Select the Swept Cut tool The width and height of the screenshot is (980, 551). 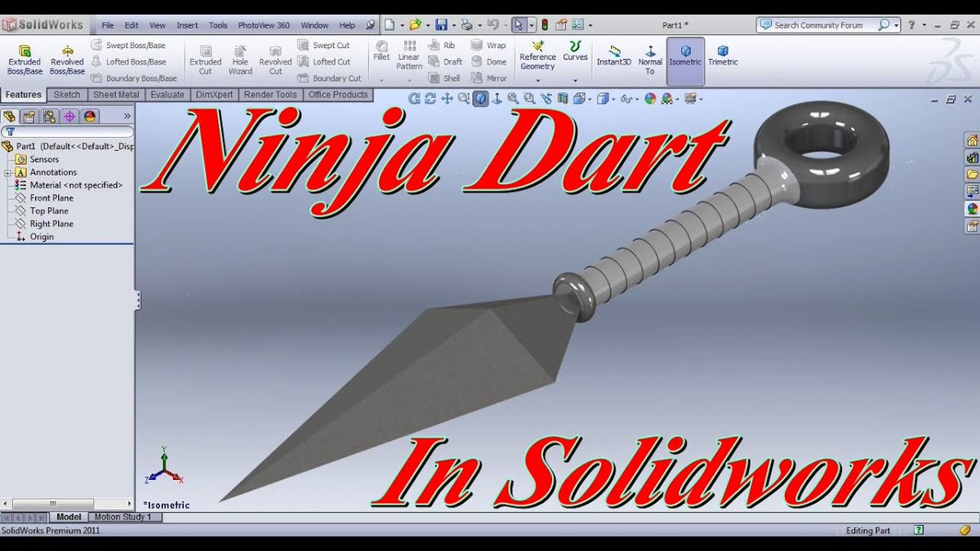pyautogui.click(x=323, y=46)
